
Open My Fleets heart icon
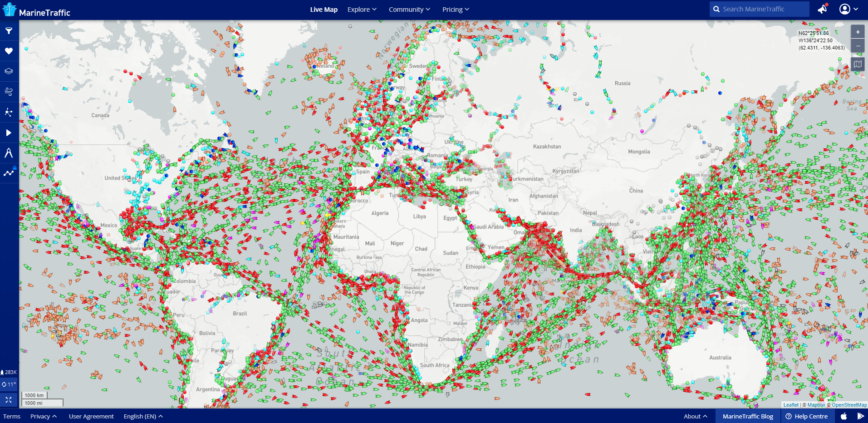[x=9, y=50]
